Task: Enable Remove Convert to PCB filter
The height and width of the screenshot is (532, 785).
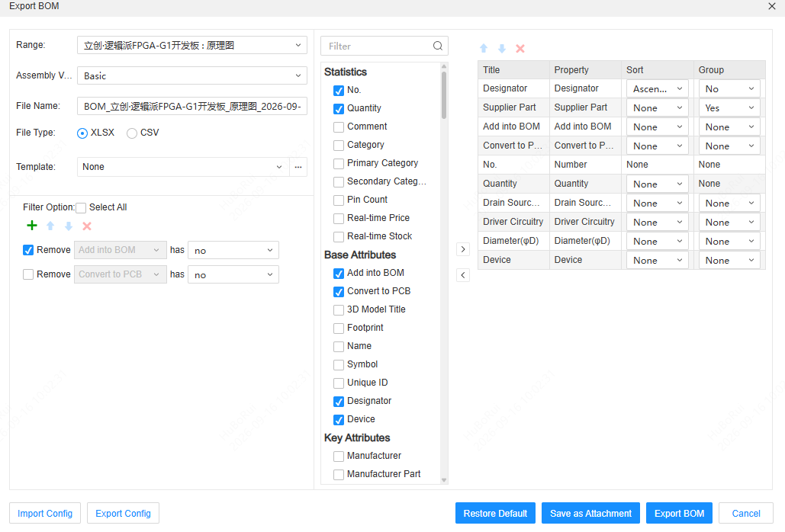Action: (x=28, y=274)
